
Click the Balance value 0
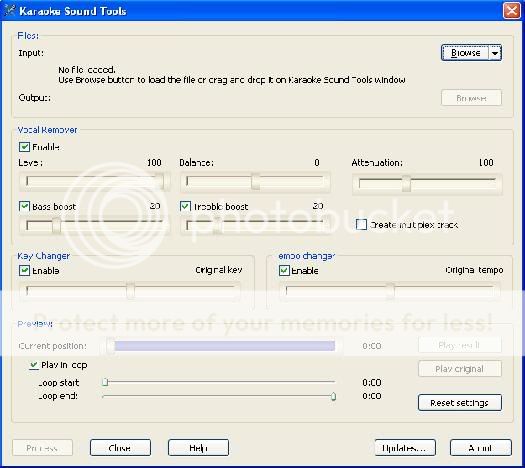(317, 163)
